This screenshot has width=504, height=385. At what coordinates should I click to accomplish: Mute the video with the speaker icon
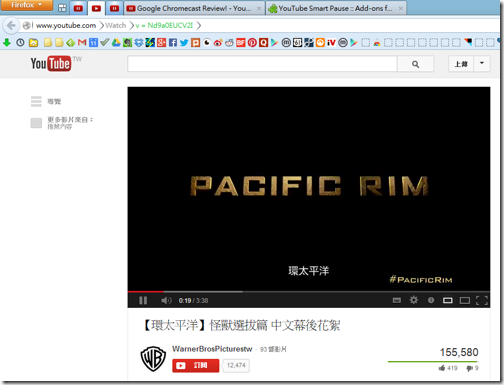click(x=166, y=300)
